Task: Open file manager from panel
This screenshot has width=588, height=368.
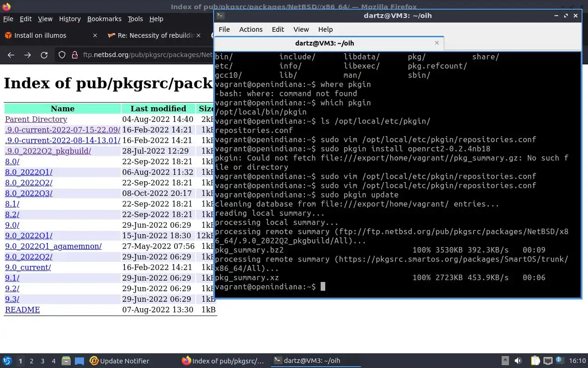Action: 66,361
